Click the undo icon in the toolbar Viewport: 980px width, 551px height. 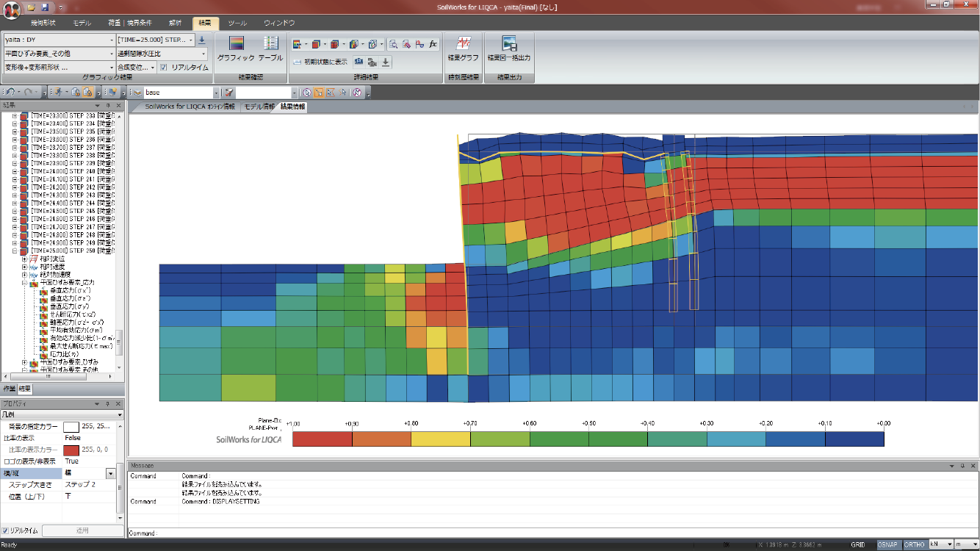pyautogui.click(x=10, y=93)
